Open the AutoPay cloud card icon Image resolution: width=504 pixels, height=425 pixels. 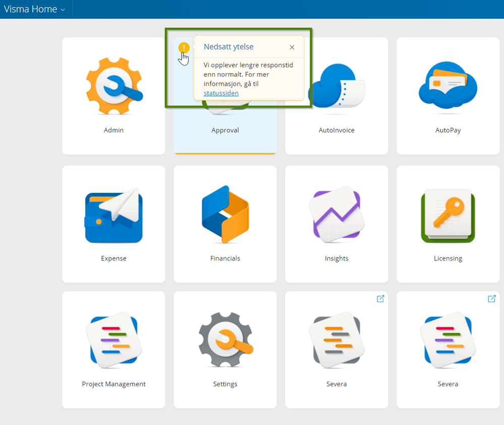(x=448, y=84)
